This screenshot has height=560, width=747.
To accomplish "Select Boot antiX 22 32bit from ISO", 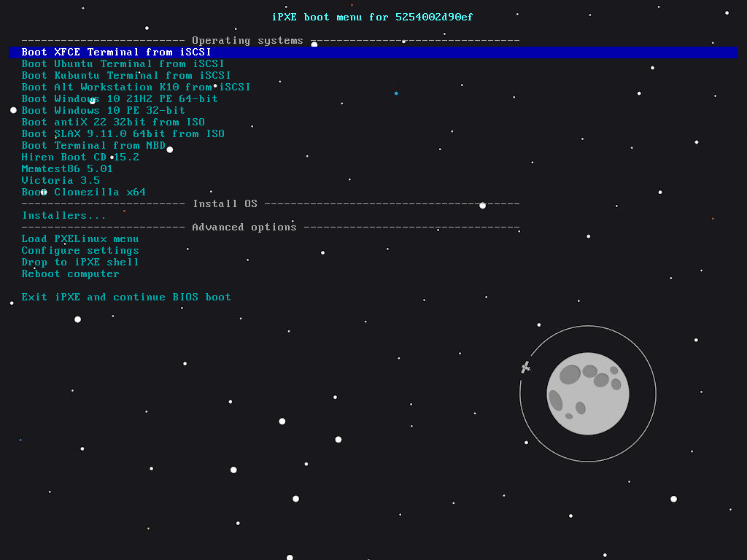I will coord(113,122).
